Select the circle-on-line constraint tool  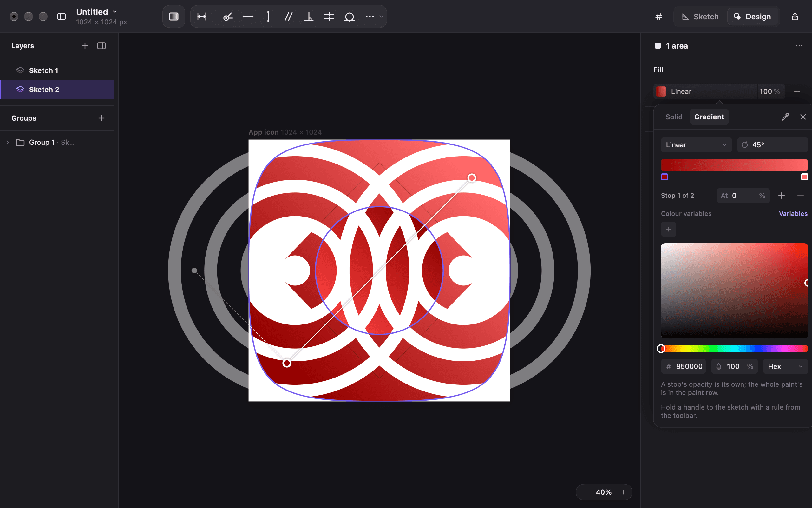click(349, 17)
